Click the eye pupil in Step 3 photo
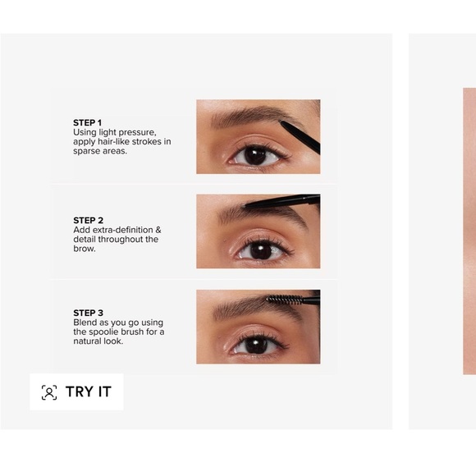This screenshot has width=476, height=476. (x=257, y=346)
